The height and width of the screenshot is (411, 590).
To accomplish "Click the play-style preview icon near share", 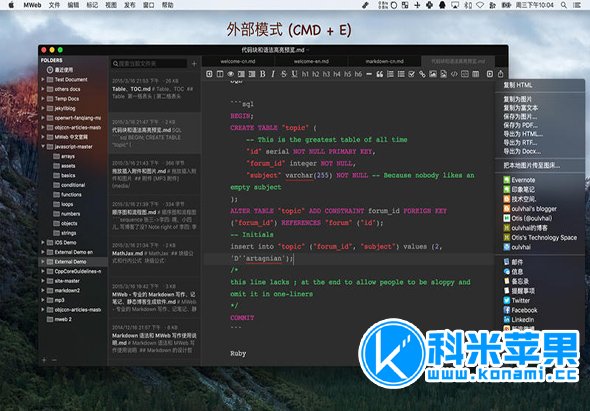I will [x=490, y=74].
